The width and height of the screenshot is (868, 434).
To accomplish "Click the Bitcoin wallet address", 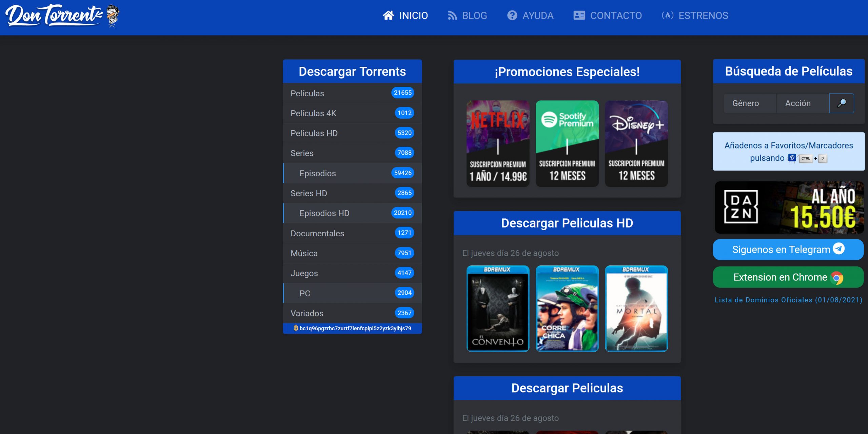I will 355,328.
